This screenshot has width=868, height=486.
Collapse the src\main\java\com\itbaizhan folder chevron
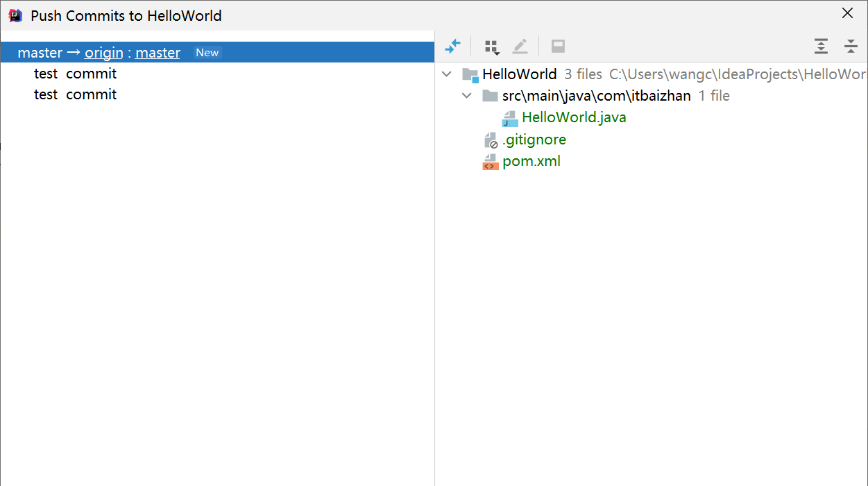point(468,96)
